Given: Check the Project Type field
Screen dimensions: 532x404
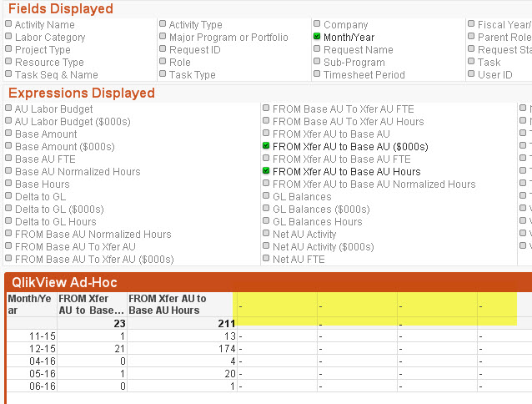Looking at the screenshot, I should coord(8,49).
